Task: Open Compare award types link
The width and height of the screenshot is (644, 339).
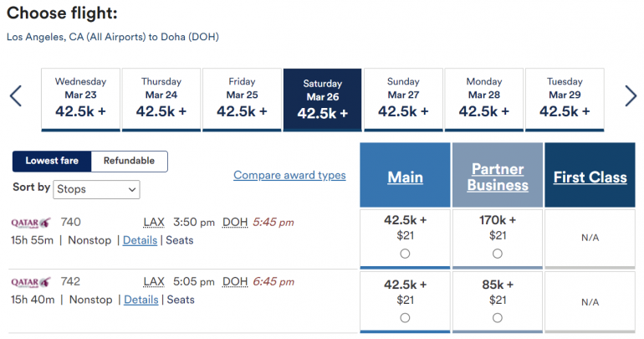Action: pyautogui.click(x=289, y=175)
